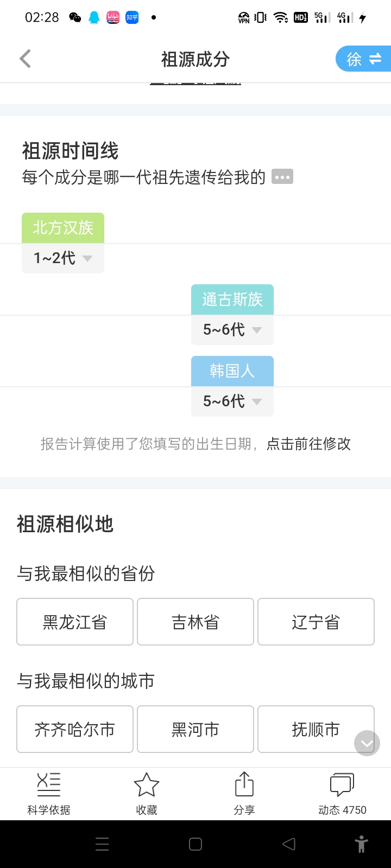Select the 齐齐哈尔市 city button
This screenshot has height=868, width=391.
(x=75, y=729)
